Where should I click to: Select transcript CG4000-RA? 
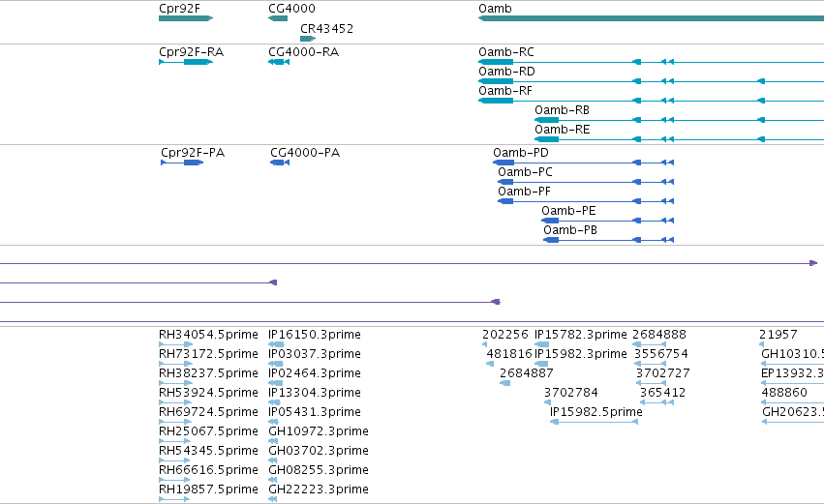[x=303, y=52]
